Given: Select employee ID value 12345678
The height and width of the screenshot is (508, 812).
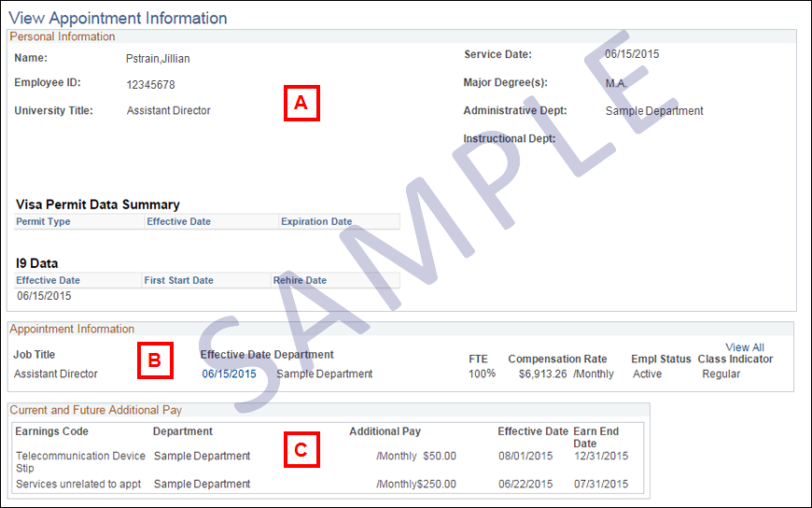Looking at the screenshot, I should pos(150,84).
